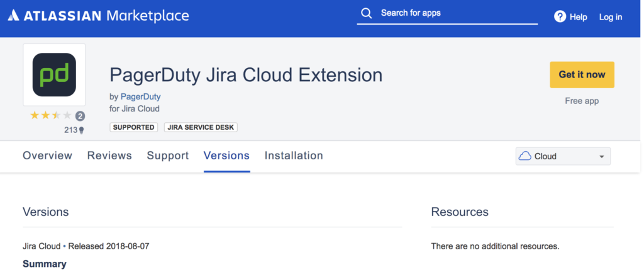Click the installs lightbulb icon

click(81, 131)
